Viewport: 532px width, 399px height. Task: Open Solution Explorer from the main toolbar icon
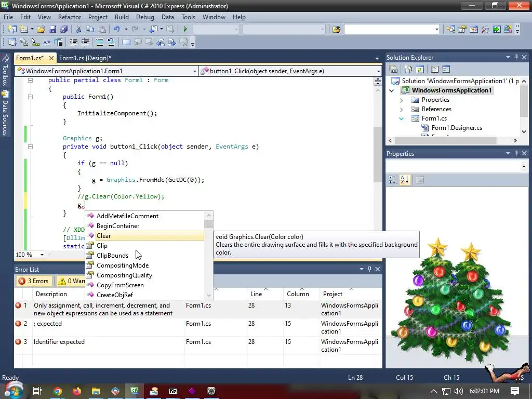450,29
